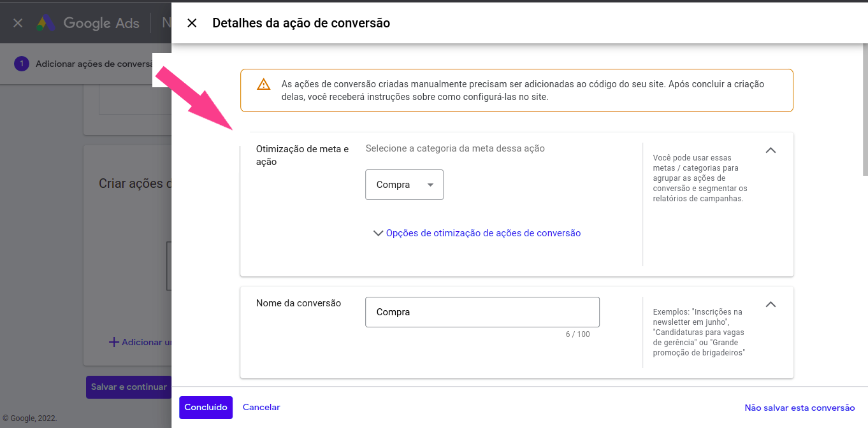868x428 pixels.
Task: Click the warning triangle icon in banner
Action: click(x=263, y=84)
